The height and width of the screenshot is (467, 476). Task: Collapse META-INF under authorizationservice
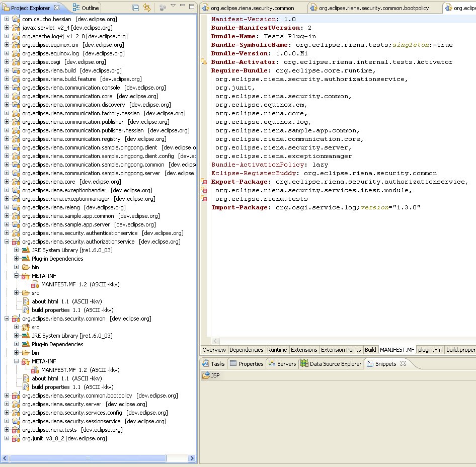click(x=17, y=276)
